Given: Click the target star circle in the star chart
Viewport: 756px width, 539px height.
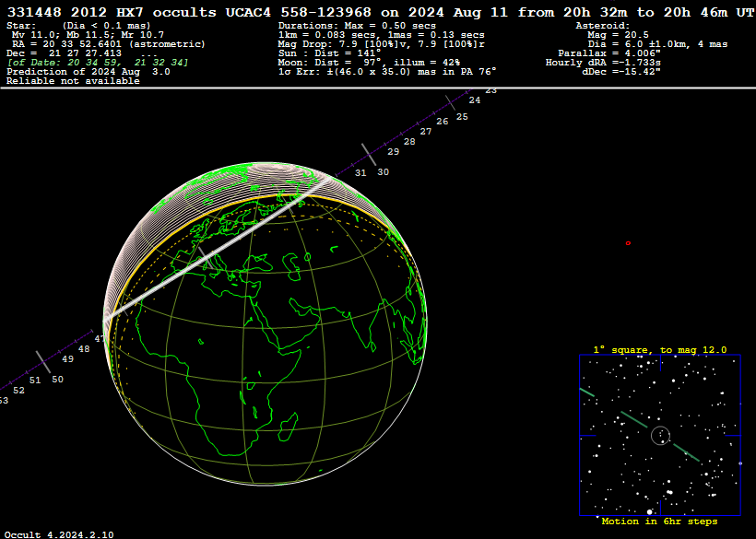Looking at the screenshot, I should [660, 436].
